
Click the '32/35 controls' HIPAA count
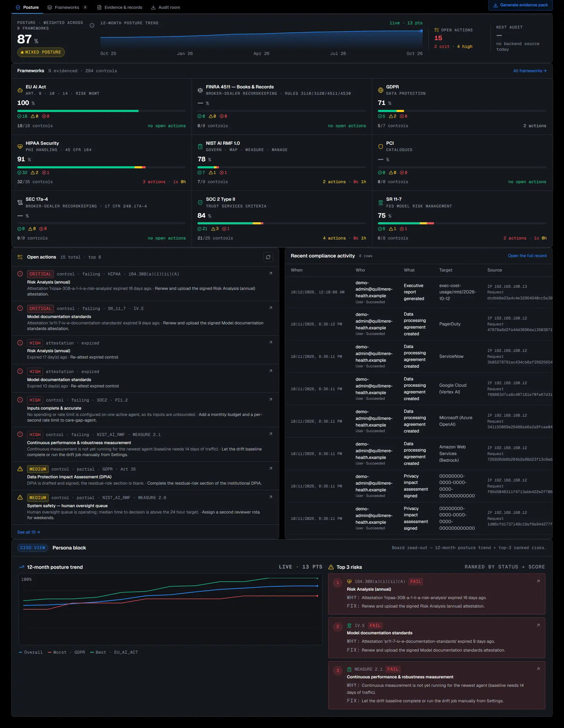pos(35,182)
